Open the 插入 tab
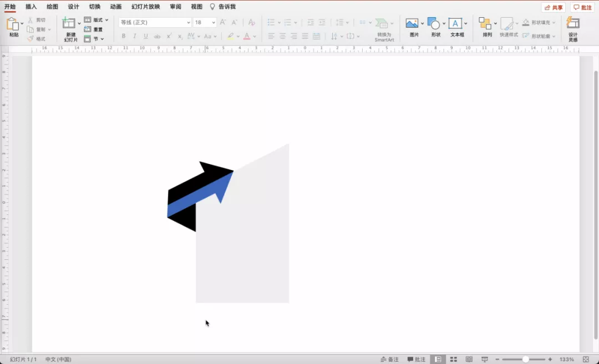This screenshot has height=364, width=599. tap(31, 7)
